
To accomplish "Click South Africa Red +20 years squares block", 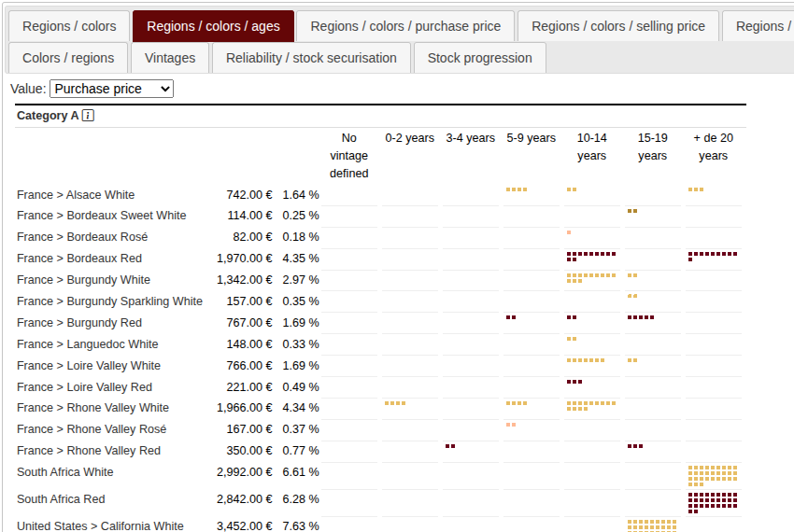I will (712, 501).
